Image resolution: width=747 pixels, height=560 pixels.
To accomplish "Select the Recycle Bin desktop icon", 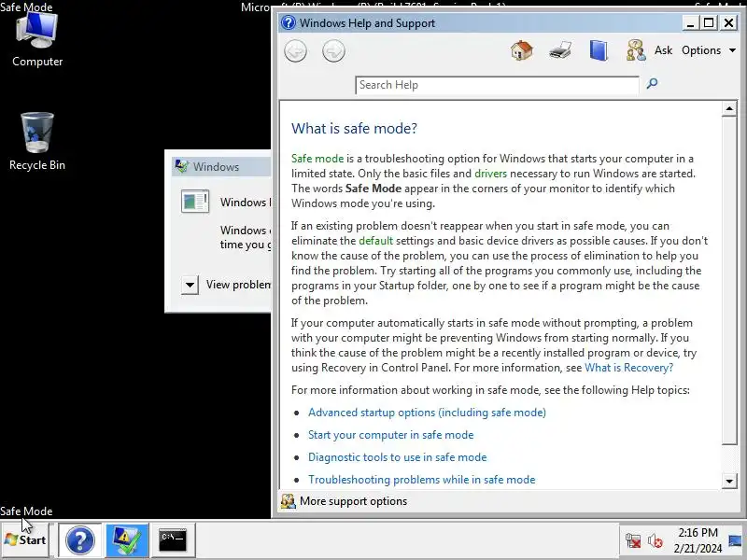I will 37,142.
